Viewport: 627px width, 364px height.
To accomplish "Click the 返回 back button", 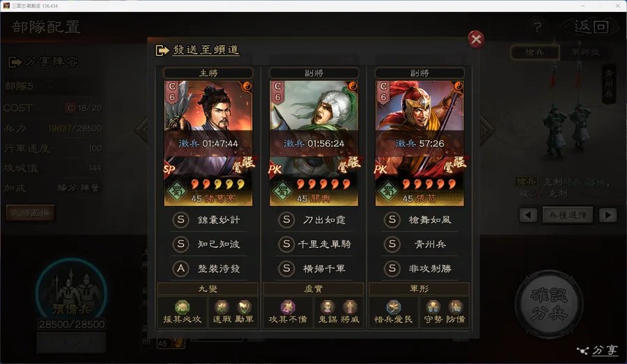I will 591,27.
